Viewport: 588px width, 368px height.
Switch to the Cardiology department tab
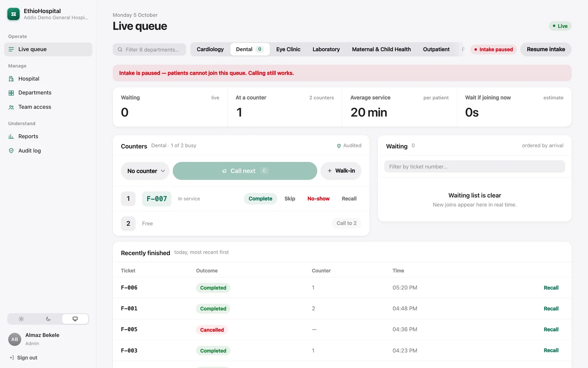210,49
